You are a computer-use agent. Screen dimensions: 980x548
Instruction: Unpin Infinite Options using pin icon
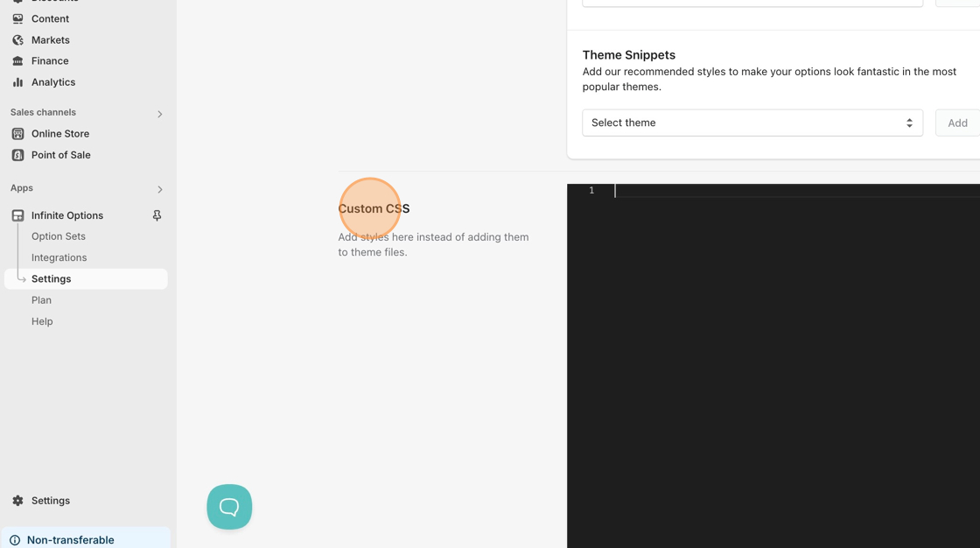157,215
